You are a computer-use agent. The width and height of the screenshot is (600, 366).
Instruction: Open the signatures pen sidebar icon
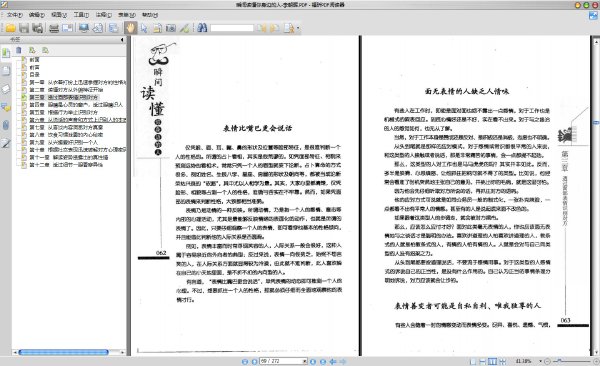coord(6,143)
